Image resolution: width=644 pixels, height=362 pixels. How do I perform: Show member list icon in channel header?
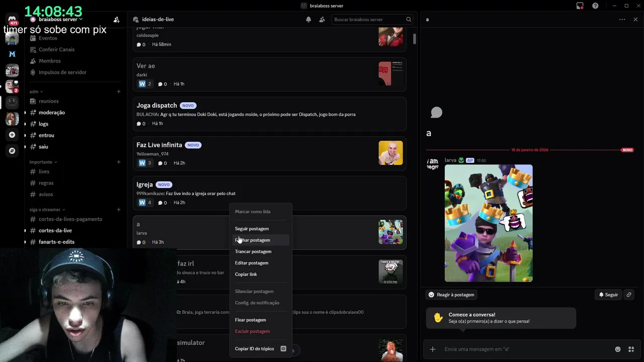[x=322, y=20]
